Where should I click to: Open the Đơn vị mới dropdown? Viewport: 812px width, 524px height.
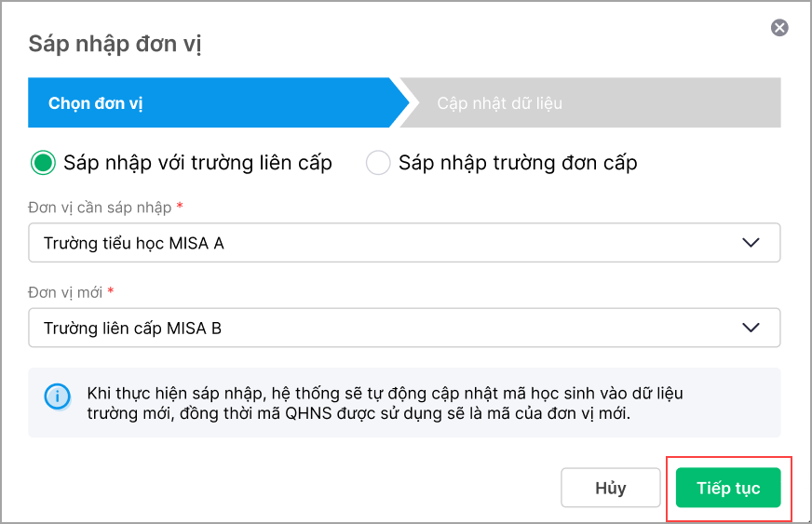pyautogui.click(x=403, y=328)
